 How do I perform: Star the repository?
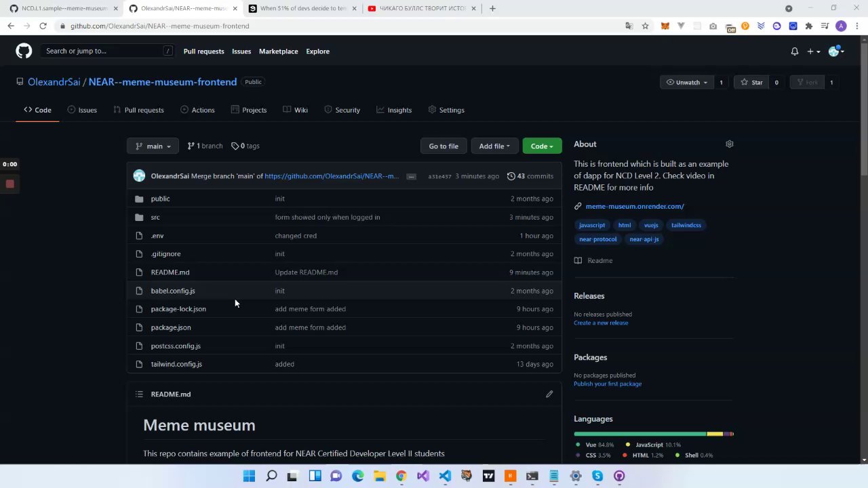751,83
